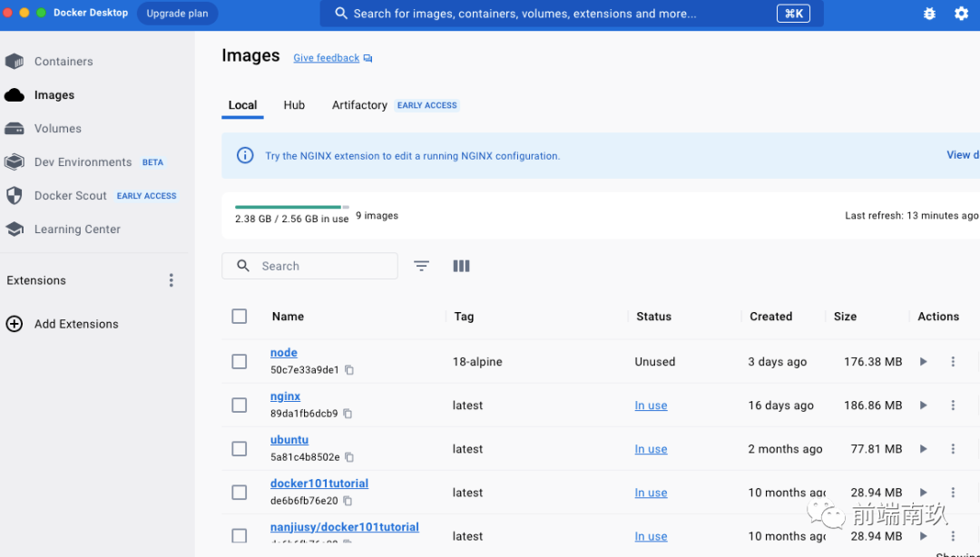
Task: Tick the select-all checkbox in header
Action: click(x=240, y=317)
